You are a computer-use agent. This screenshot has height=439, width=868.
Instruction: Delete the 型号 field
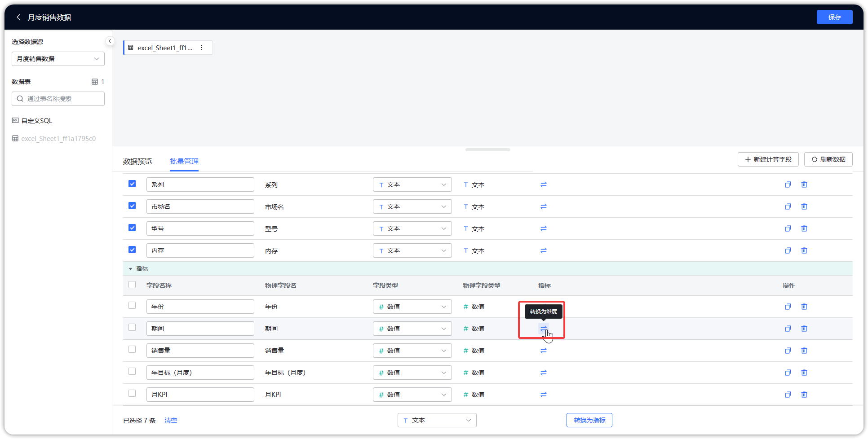(804, 228)
